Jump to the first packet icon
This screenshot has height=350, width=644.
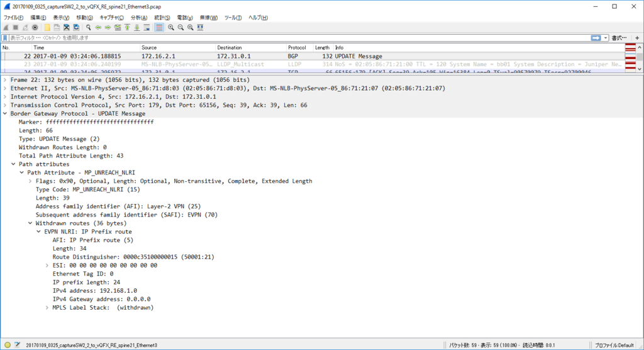click(127, 28)
